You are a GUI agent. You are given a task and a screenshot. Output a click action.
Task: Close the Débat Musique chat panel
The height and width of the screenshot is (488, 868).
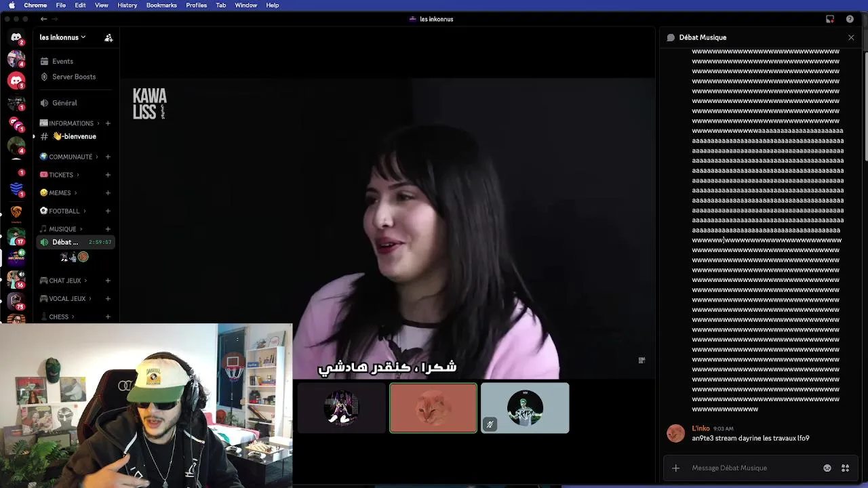coord(851,37)
